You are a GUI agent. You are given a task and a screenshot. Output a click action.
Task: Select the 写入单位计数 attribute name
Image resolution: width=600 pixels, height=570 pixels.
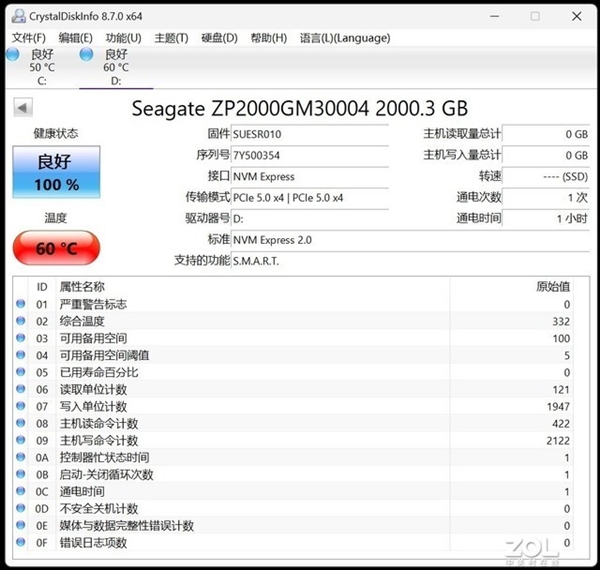[93, 407]
